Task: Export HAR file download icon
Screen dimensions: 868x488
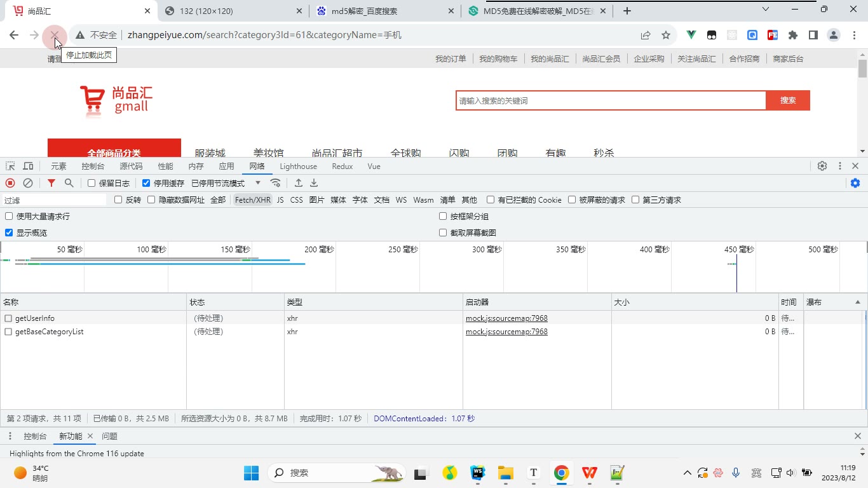Action: coord(314,183)
